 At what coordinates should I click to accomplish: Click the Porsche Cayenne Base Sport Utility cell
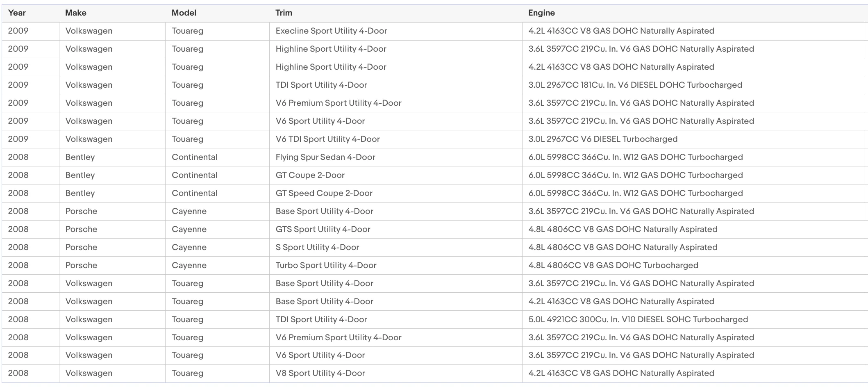(x=395, y=212)
